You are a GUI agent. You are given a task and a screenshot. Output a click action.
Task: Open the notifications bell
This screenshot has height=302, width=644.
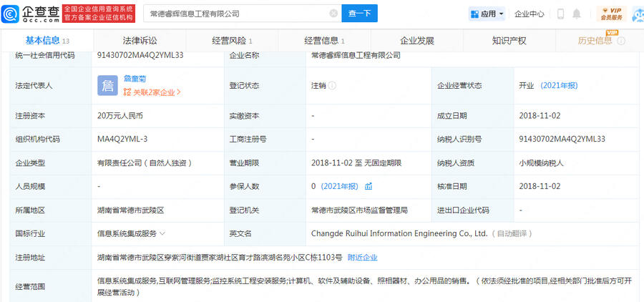(577, 14)
